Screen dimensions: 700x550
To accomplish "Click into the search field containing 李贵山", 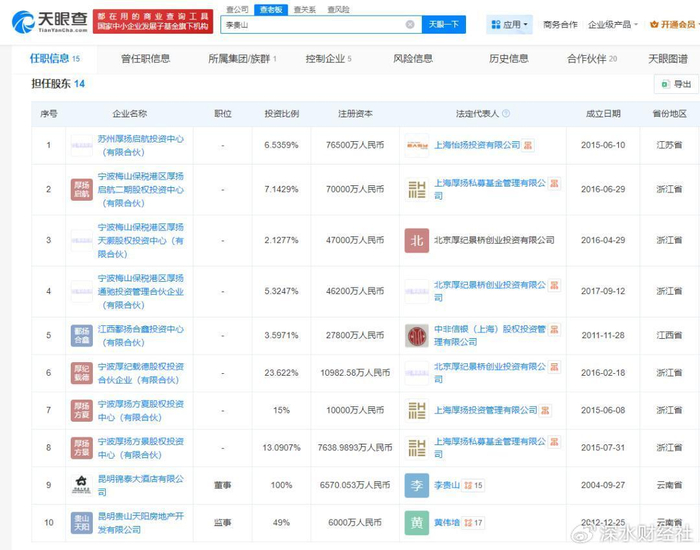I will coord(310,24).
